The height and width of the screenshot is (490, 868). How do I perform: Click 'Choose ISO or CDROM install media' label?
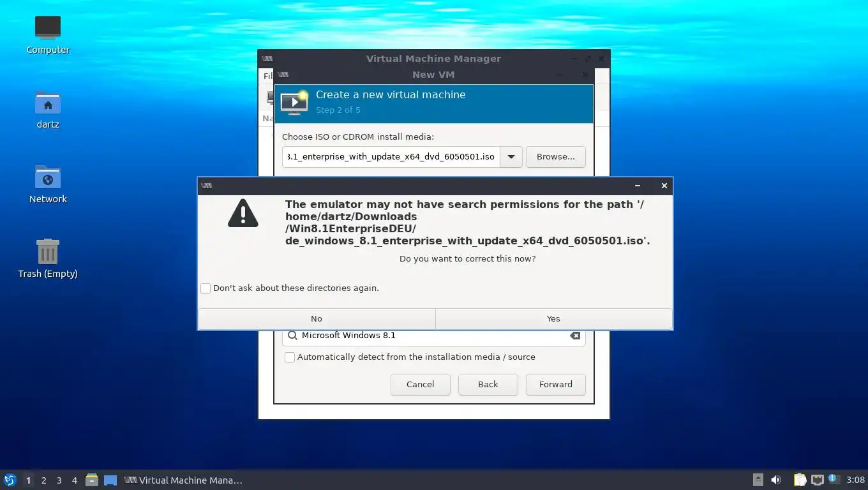coord(358,137)
